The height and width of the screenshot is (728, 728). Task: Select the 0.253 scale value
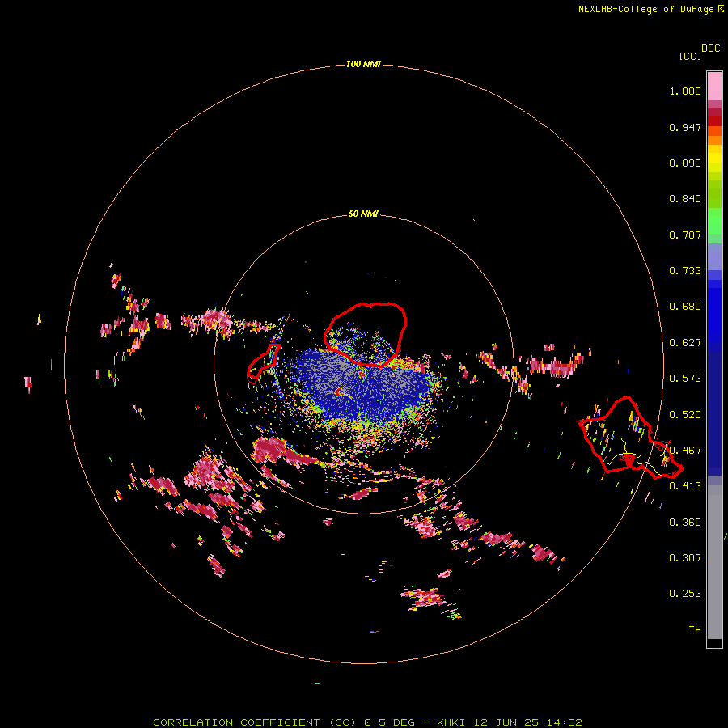685,594
